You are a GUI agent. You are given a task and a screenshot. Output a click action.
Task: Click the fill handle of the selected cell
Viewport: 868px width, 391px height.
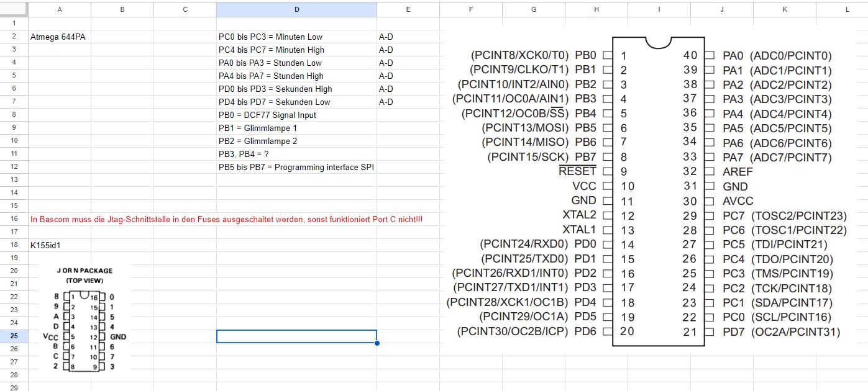click(x=377, y=343)
